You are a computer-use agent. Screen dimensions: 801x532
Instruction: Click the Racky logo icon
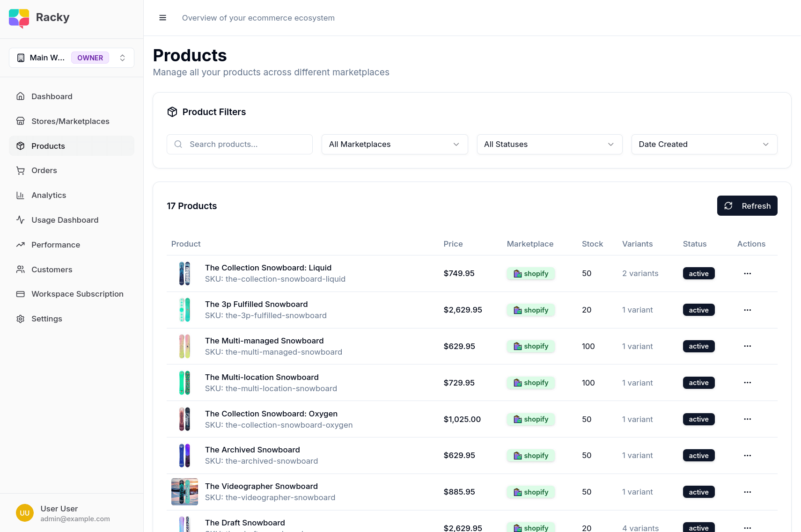pyautogui.click(x=19, y=18)
